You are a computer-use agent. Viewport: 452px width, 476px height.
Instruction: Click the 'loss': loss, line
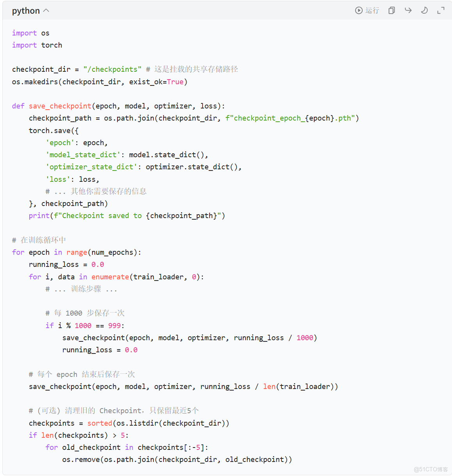point(73,179)
